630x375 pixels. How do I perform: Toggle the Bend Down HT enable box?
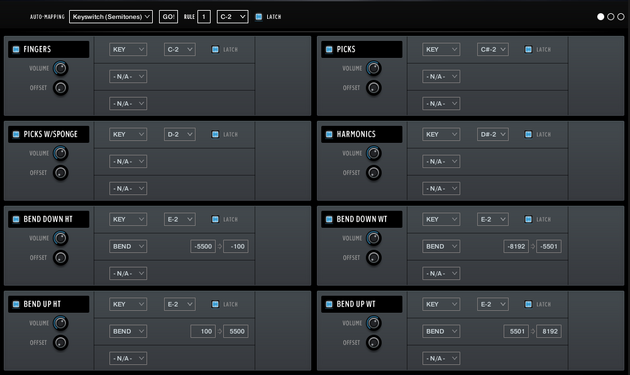click(x=16, y=219)
